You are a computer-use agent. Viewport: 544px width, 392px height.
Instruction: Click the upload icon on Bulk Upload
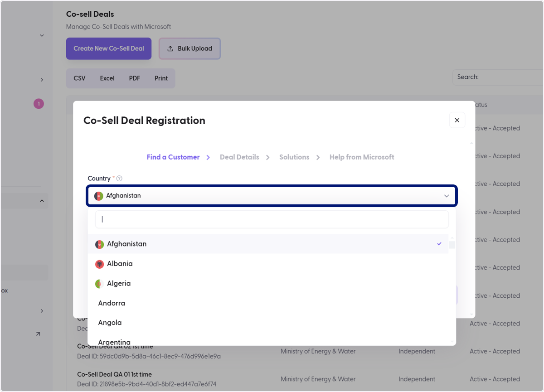(170, 48)
